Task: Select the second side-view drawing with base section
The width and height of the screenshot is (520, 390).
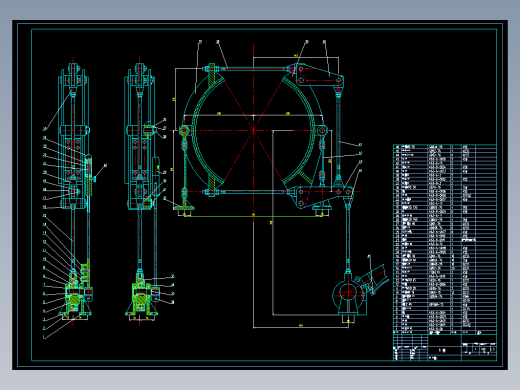Action: pyautogui.click(x=141, y=192)
